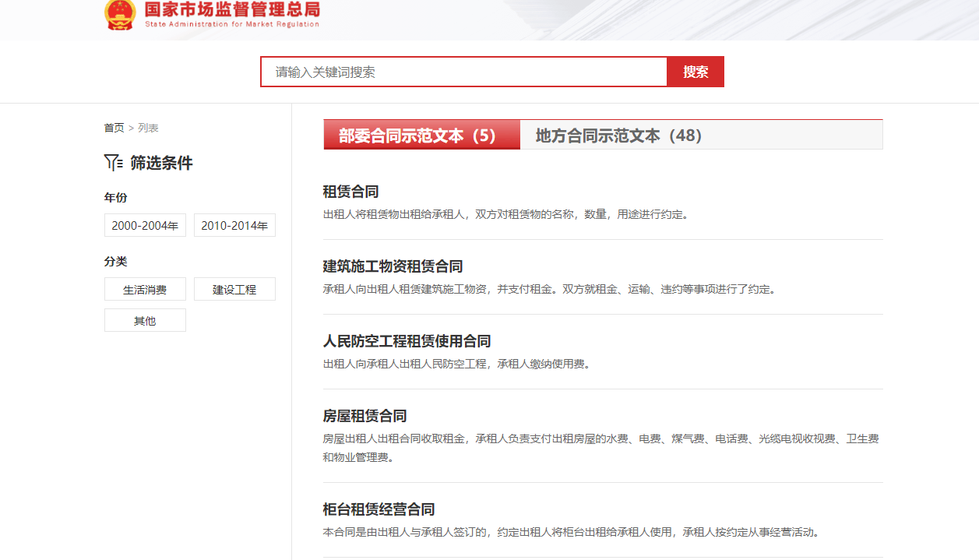
Task: Open 人民防空工程租赁使用合同 entry
Action: (407, 341)
